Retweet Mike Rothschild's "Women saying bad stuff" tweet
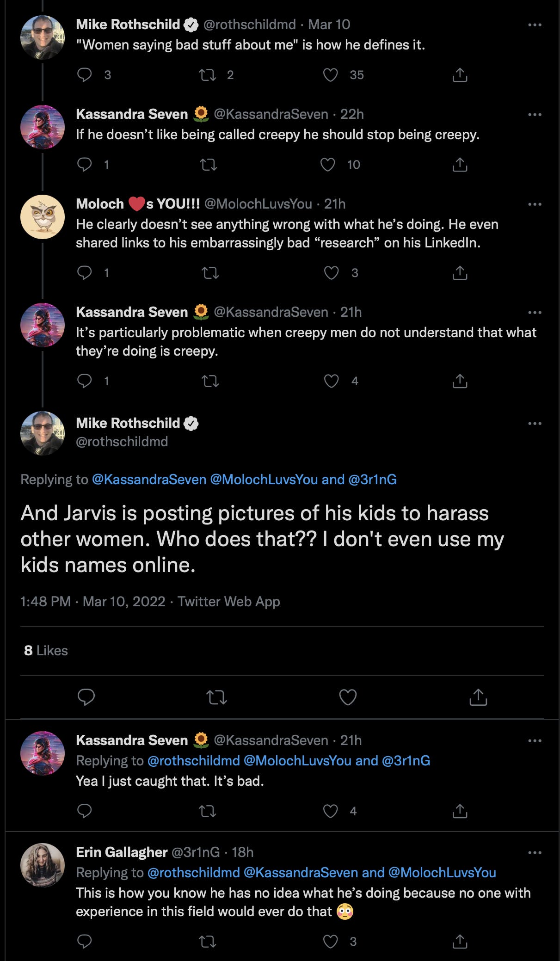The height and width of the screenshot is (961, 560). tap(207, 75)
